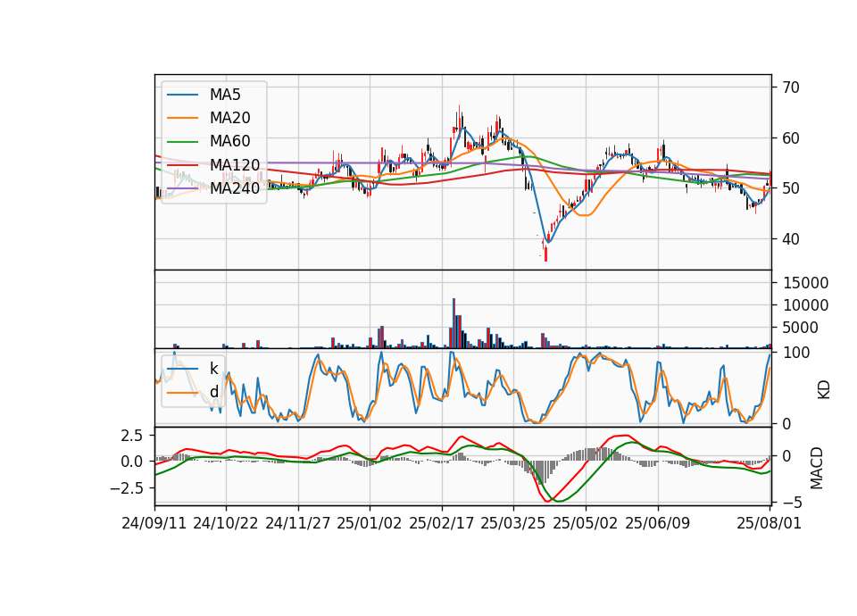Click the 25/03/25 date tick label

pyautogui.click(x=513, y=523)
